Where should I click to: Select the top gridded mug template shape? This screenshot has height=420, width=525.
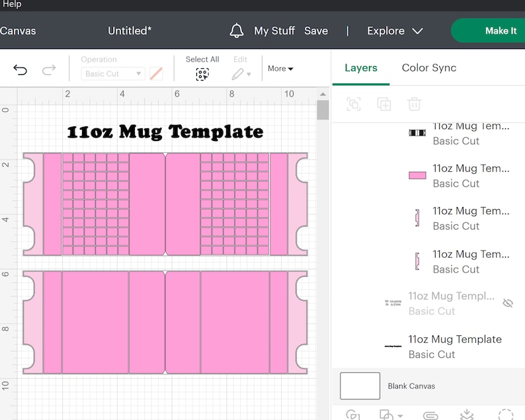[165, 204]
